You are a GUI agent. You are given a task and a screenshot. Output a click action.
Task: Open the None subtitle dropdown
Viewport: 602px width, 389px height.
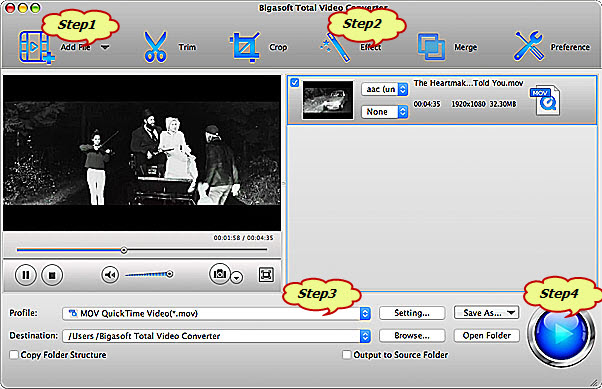(384, 112)
